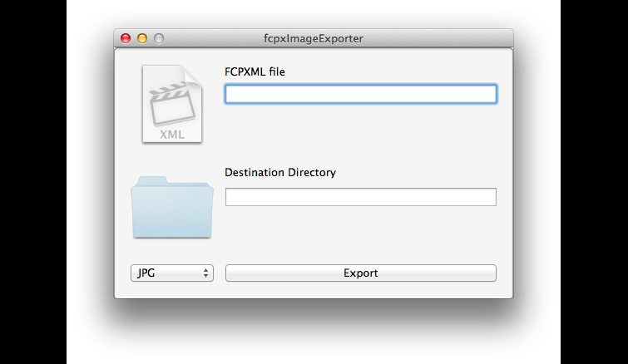628x364 pixels.
Task: Click the FCPXML document file icon
Action: click(x=172, y=104)
